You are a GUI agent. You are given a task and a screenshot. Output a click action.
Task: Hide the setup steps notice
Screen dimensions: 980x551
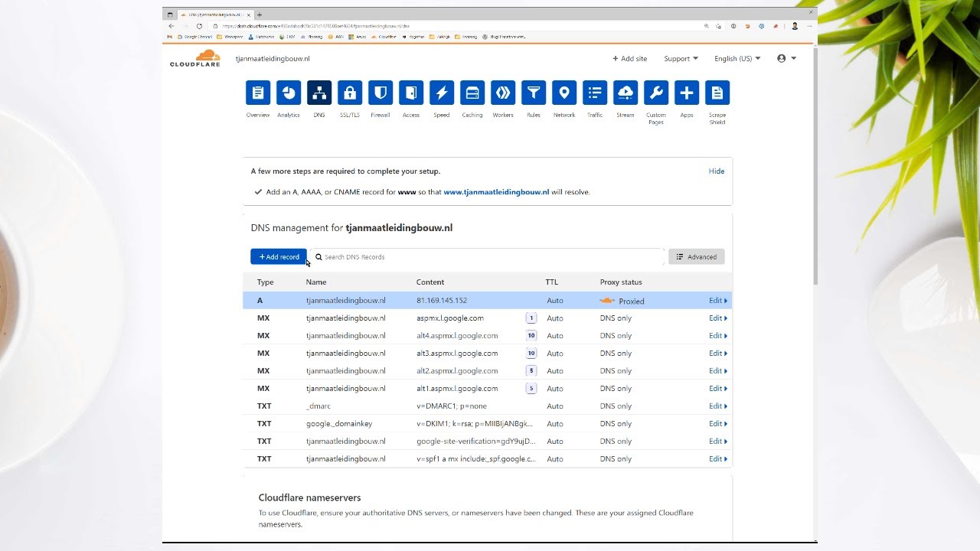[717, 171]
